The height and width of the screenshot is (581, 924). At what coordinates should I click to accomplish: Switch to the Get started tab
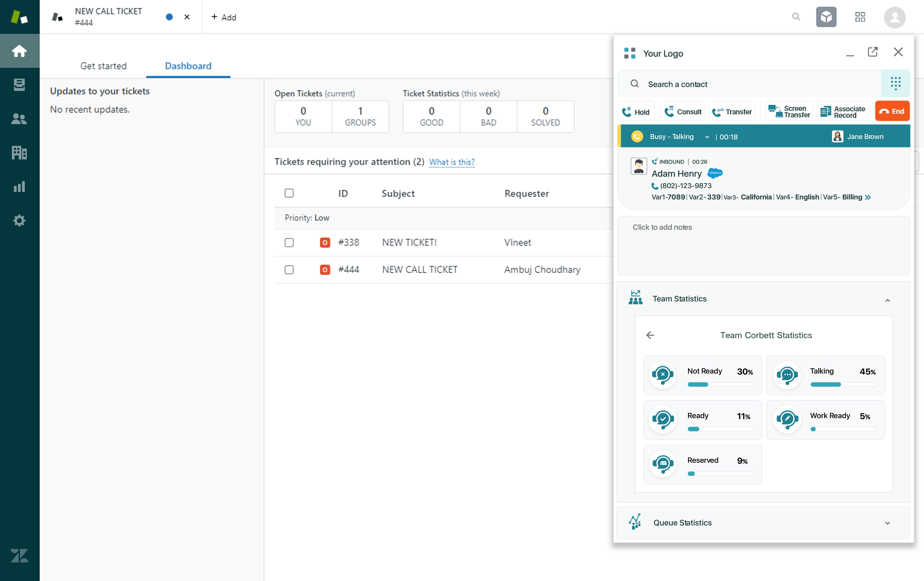(x=103, y=66)
